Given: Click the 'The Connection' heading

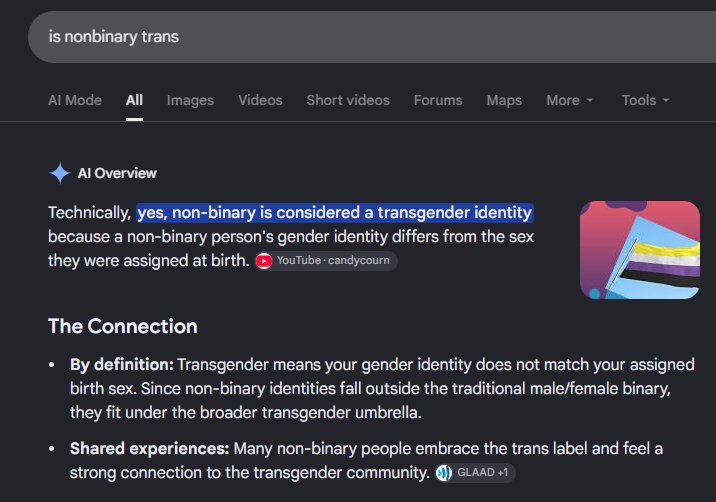Looking at the screenshot, I should pyautogui.click(x=123, y=327).
